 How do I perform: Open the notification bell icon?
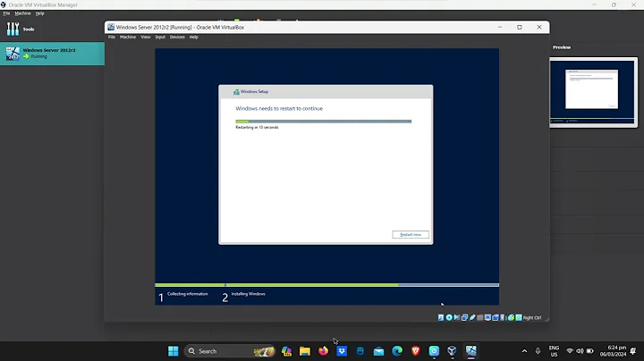(633, 351)
